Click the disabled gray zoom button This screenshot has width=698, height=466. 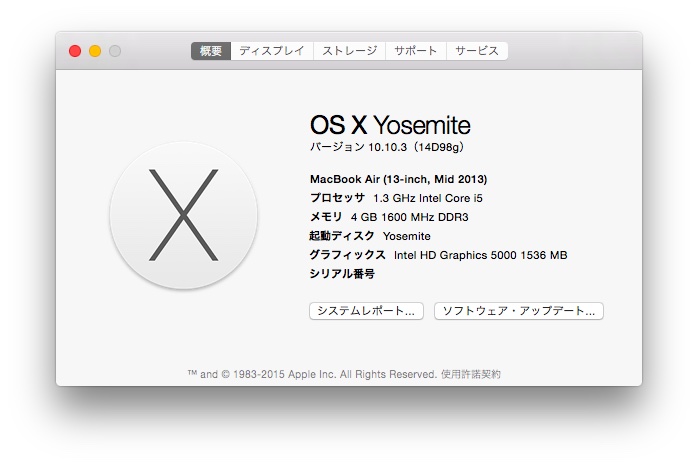point(115,51)
